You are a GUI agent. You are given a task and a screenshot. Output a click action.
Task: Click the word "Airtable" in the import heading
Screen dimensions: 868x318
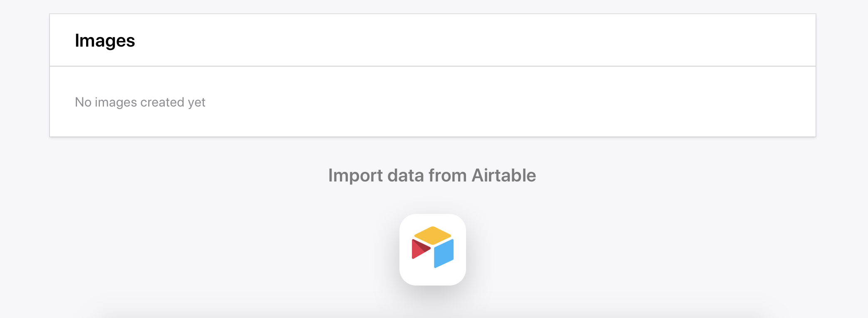tap(503, 176)
